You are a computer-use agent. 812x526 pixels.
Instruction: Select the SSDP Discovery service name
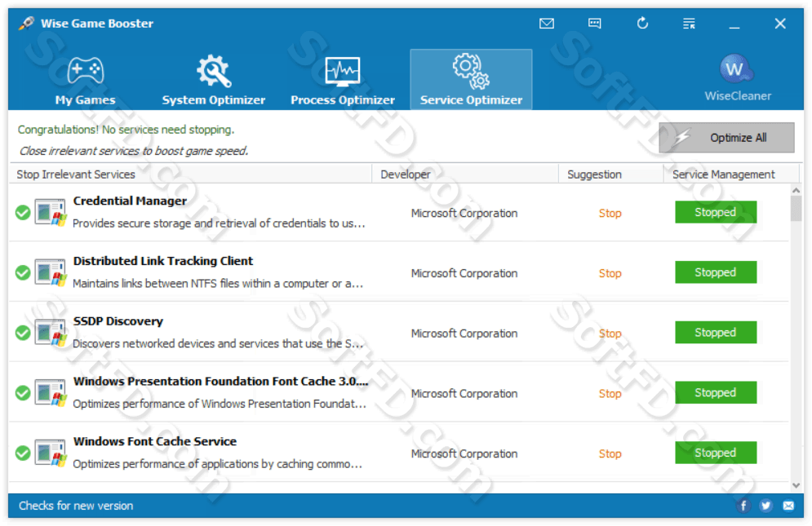[x=118, y=321]
